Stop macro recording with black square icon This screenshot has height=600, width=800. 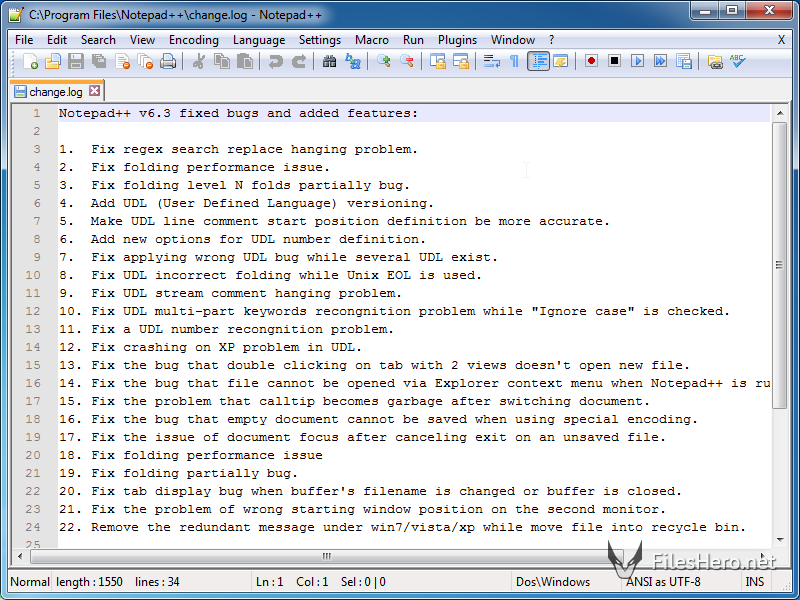[614, 62]
